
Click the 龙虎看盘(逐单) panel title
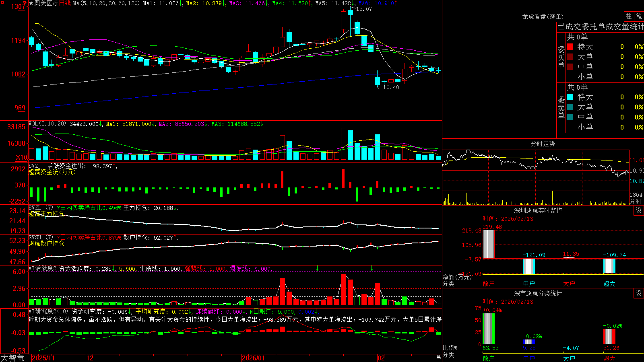tap(543, 16)
